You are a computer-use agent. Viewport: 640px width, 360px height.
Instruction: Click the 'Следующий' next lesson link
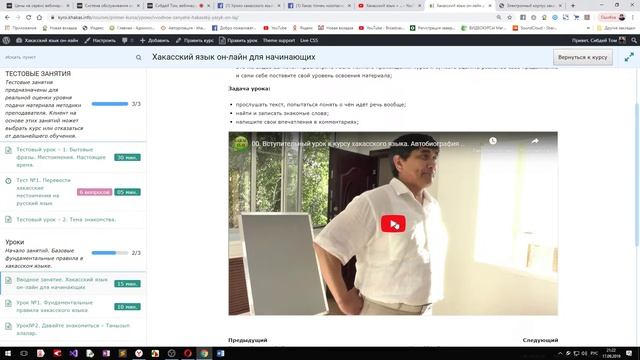(x=540, y=340)
